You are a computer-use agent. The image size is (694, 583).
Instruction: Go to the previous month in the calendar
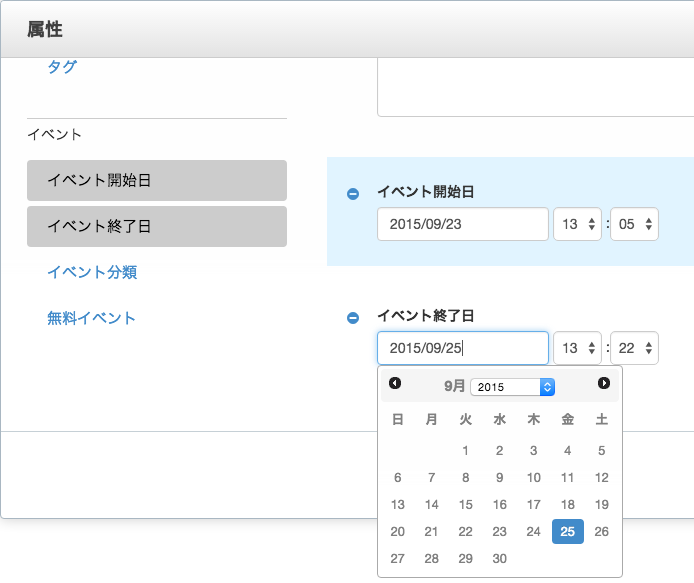[395, 383]
